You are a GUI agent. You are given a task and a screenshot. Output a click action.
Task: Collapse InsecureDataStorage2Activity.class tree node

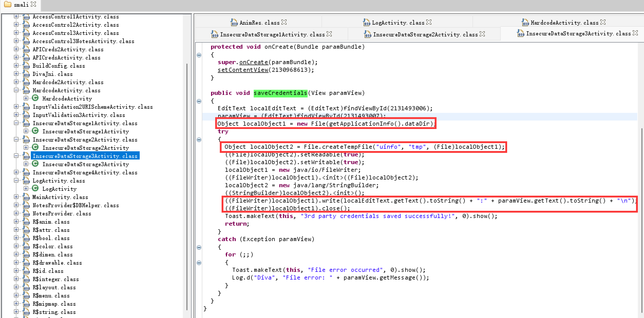(16, 139)
